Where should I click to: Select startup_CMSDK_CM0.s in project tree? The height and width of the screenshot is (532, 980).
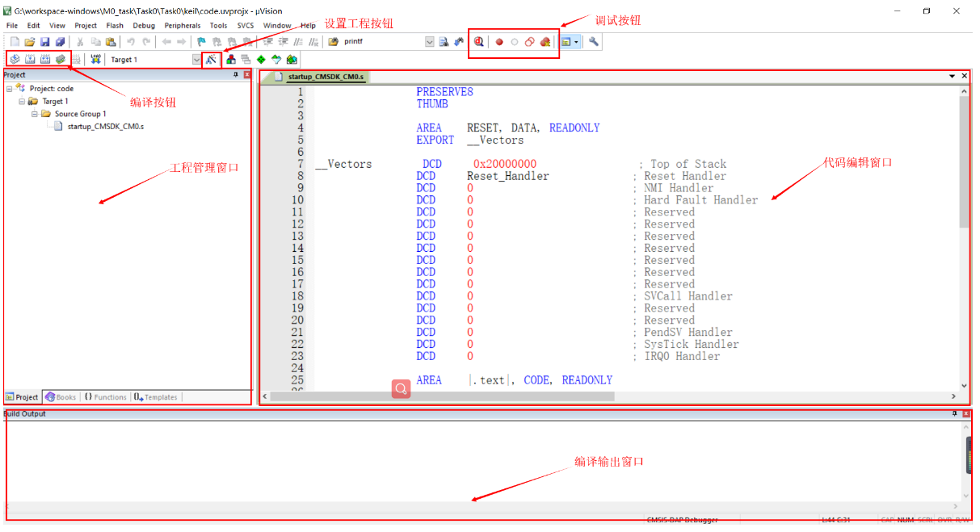(105, 126)
